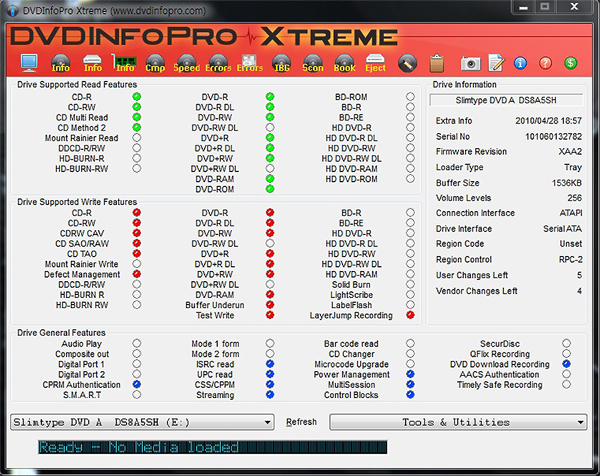
Task: Launch the Cmp disc compare tool
Action: 155,63
